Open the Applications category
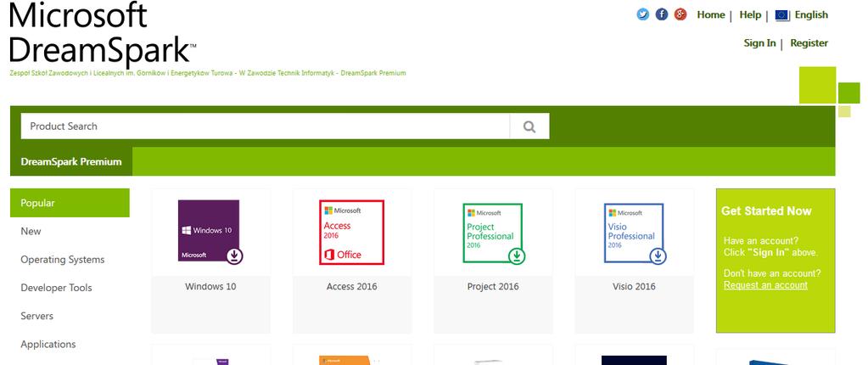 pyautogui.click(x=48, y=345)
